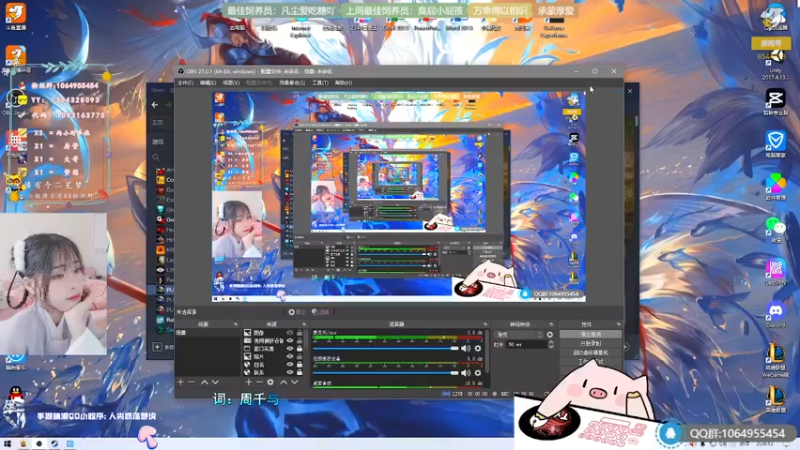Pop out the controls dock panel
Screen dimensions: 800x450
618,324
